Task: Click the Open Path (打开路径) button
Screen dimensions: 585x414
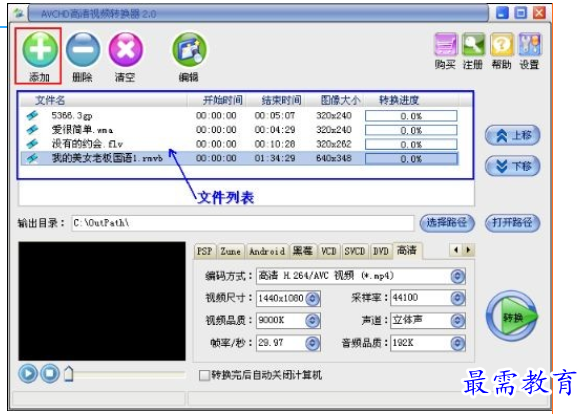Action: point(513,223)
